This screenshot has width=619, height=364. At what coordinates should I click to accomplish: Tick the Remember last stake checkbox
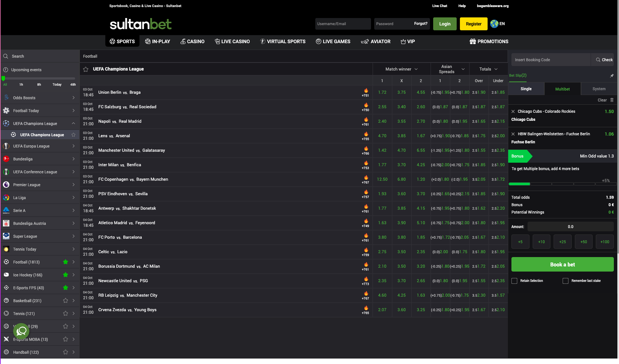[x=566, y=281]
